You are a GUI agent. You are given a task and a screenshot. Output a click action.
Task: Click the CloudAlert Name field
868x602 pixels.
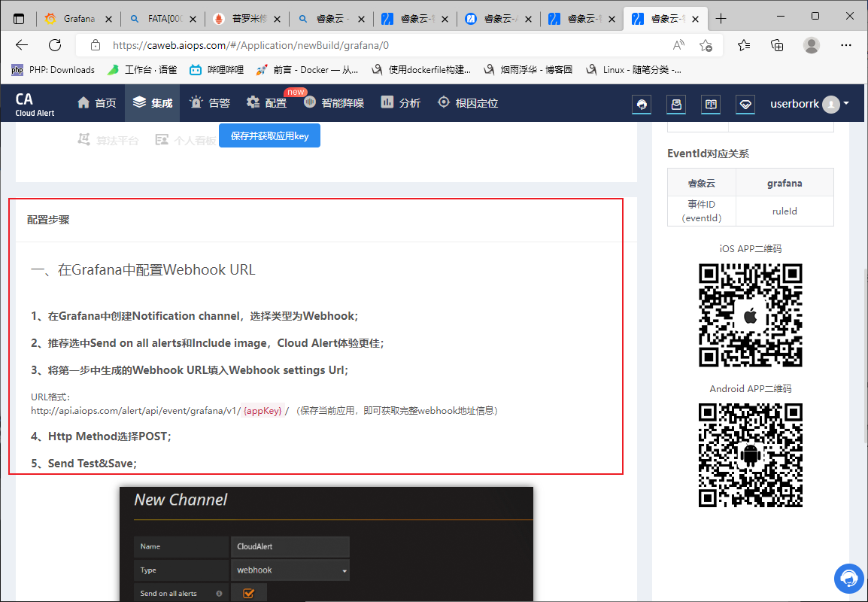pyautogui.click(x=290, y=546)
